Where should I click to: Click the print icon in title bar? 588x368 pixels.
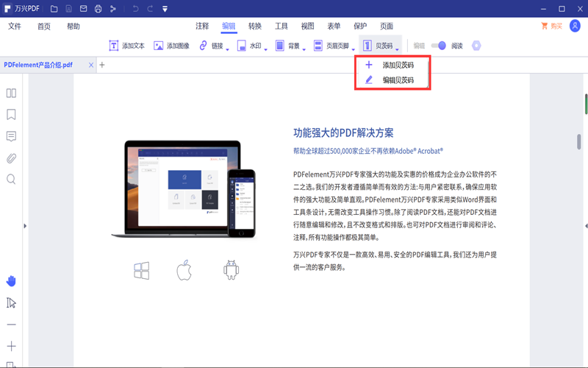click(x=98, y=9)
